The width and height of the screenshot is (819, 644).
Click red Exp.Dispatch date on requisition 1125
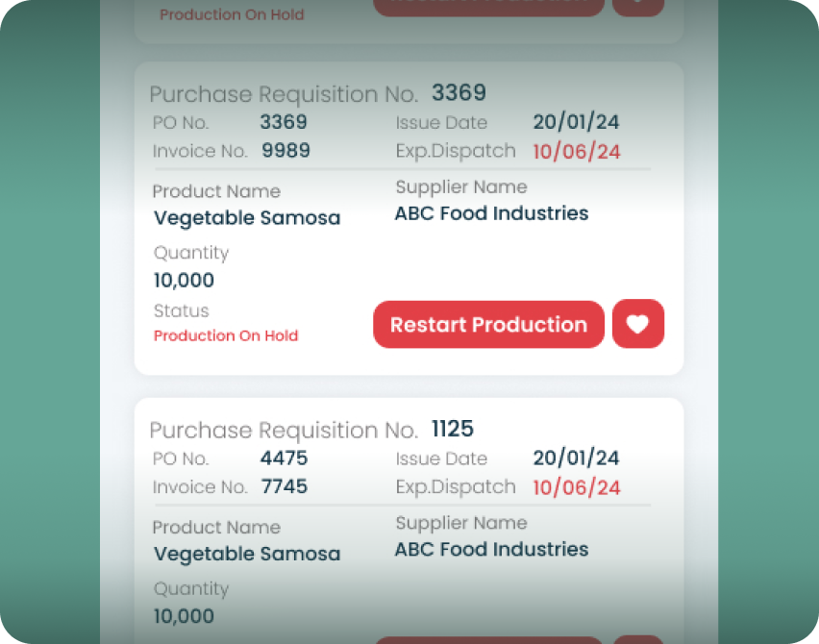(x=576, y=487)
